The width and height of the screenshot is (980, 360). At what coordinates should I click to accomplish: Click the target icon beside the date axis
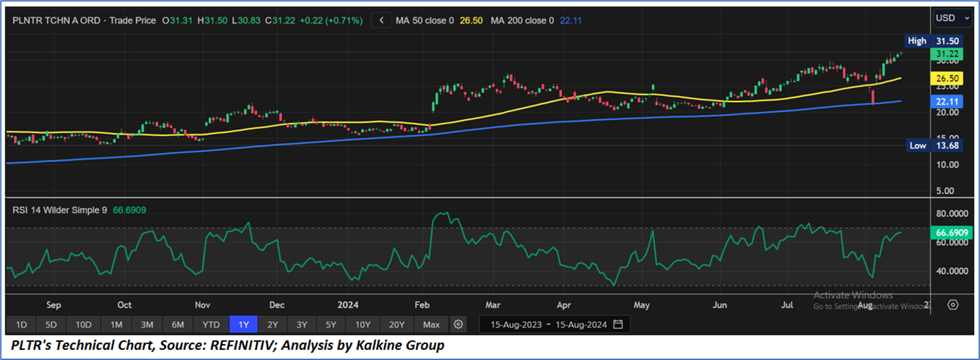(952, 304)
